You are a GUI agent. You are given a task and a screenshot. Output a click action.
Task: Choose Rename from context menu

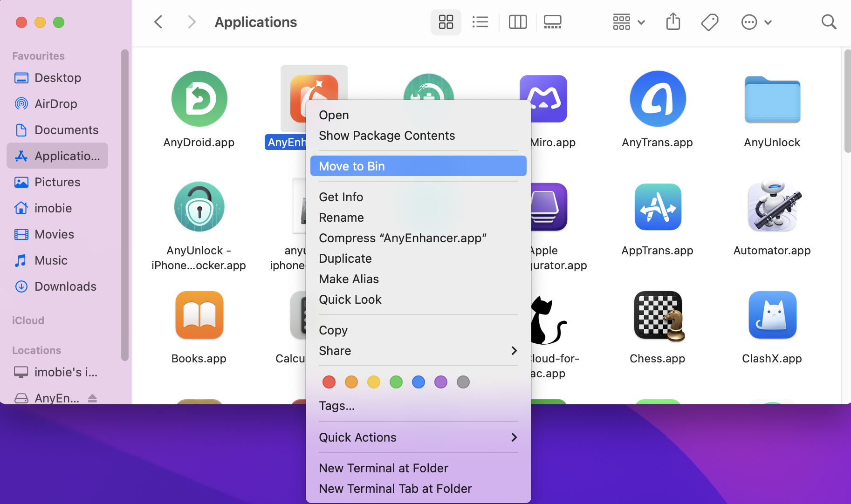(418, 218)
